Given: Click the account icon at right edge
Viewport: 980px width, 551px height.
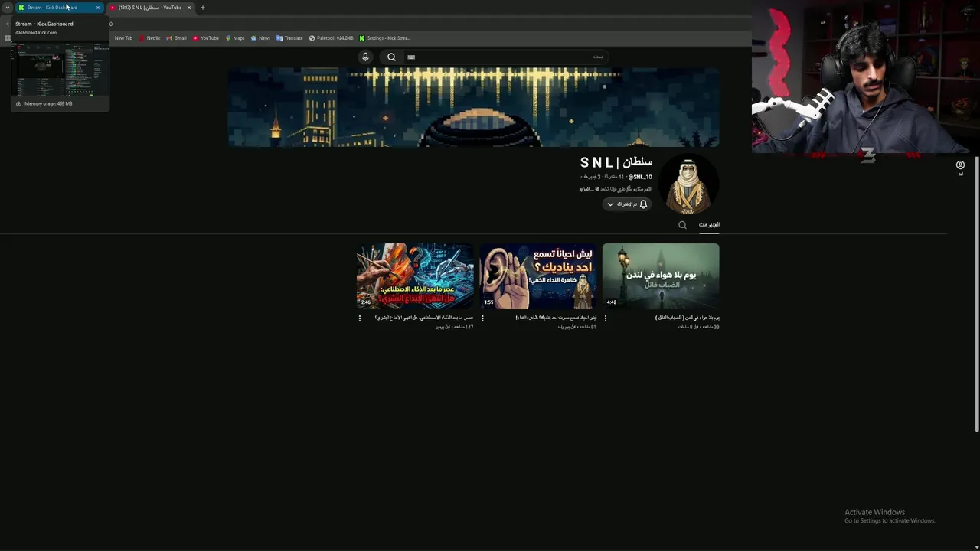Looking at the screenshot, I should click(x=960, y=165).
